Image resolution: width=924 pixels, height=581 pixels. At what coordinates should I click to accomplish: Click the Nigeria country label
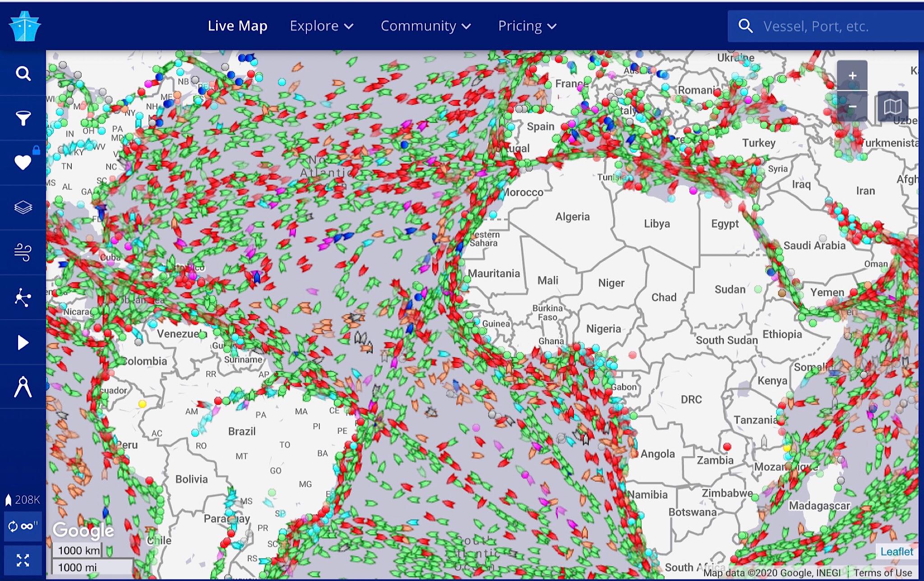coord(603,329)
